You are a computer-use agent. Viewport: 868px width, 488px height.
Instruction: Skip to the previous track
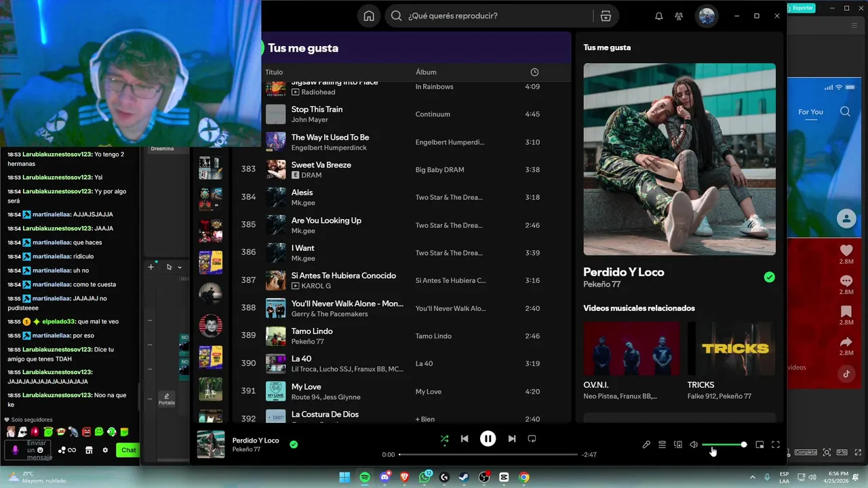pos(465,439)
